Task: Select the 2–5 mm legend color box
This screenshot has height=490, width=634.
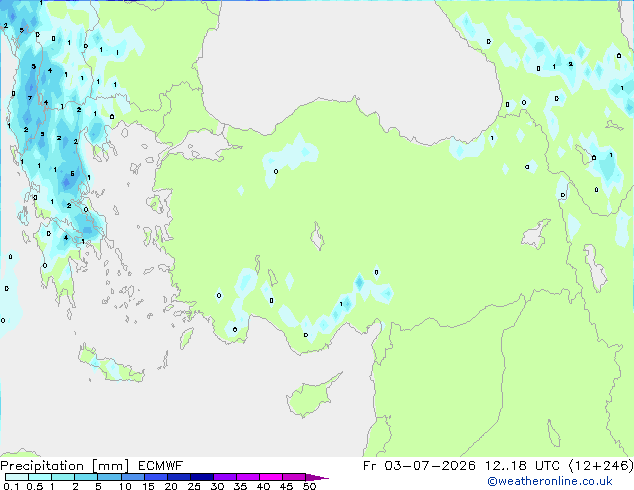Action: tap(86, 477)
